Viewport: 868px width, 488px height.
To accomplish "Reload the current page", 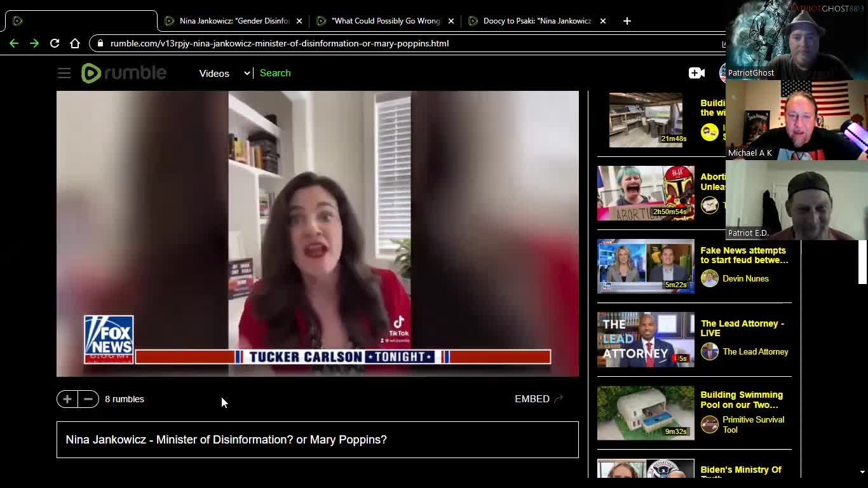I will (x=55, y=43).
